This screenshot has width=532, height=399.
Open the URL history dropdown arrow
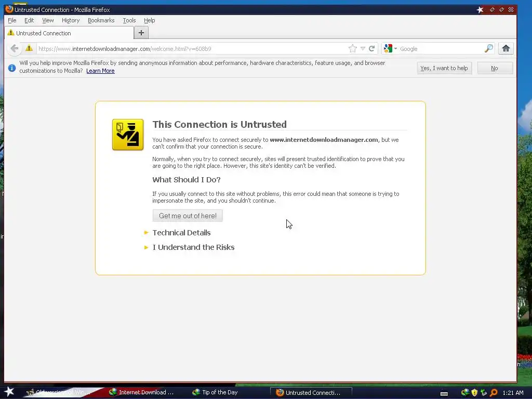pos(363,48)
